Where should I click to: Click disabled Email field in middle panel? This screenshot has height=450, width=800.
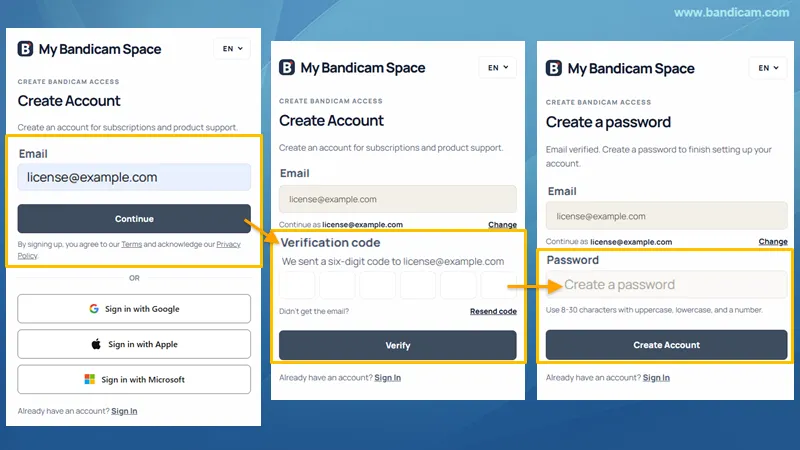(397, 199)
